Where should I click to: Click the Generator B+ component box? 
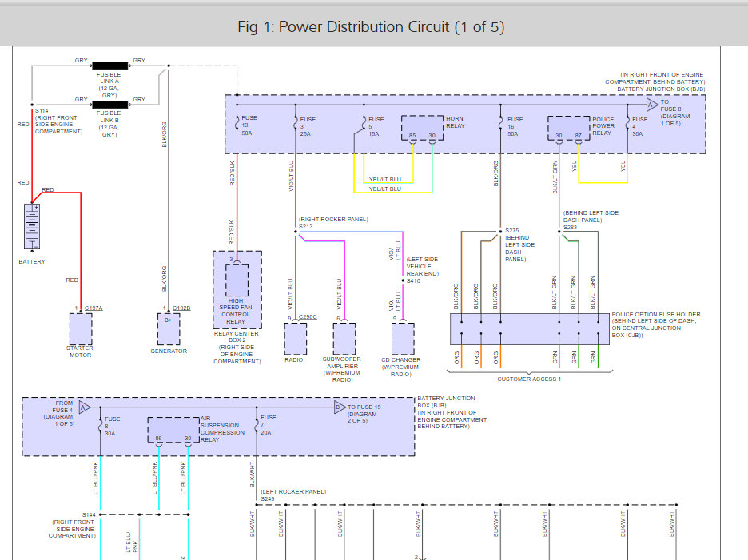click(169, 329)
